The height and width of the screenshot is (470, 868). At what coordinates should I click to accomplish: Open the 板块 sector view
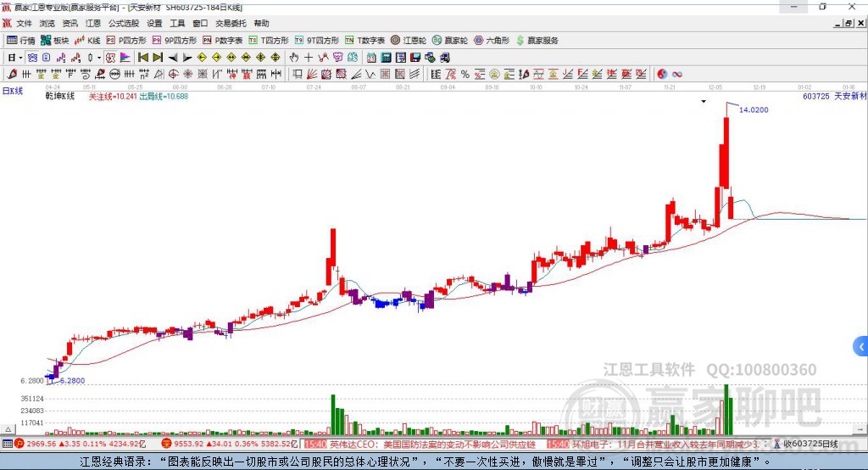click(x=55, y=41)
